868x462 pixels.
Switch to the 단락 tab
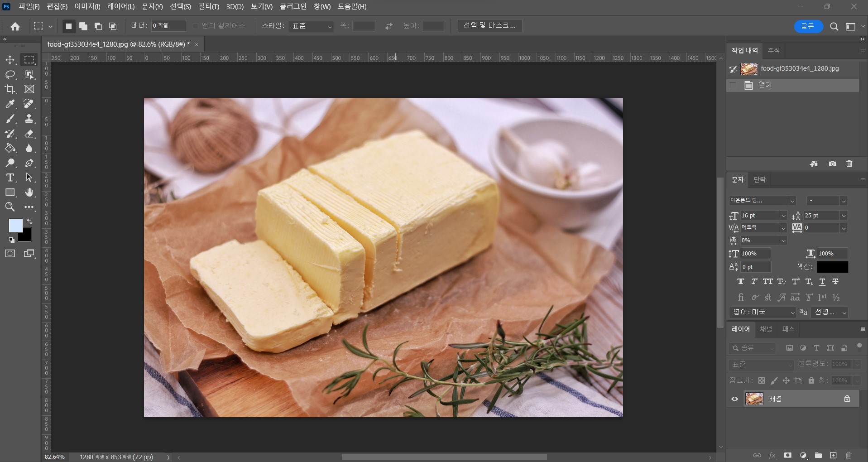760,180
